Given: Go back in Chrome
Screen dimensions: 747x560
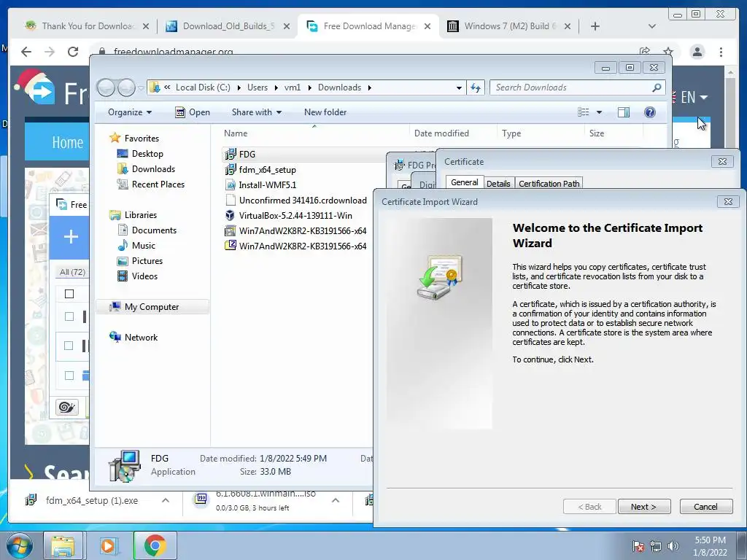Looking at the screenshot, I should tap(26, 52).
